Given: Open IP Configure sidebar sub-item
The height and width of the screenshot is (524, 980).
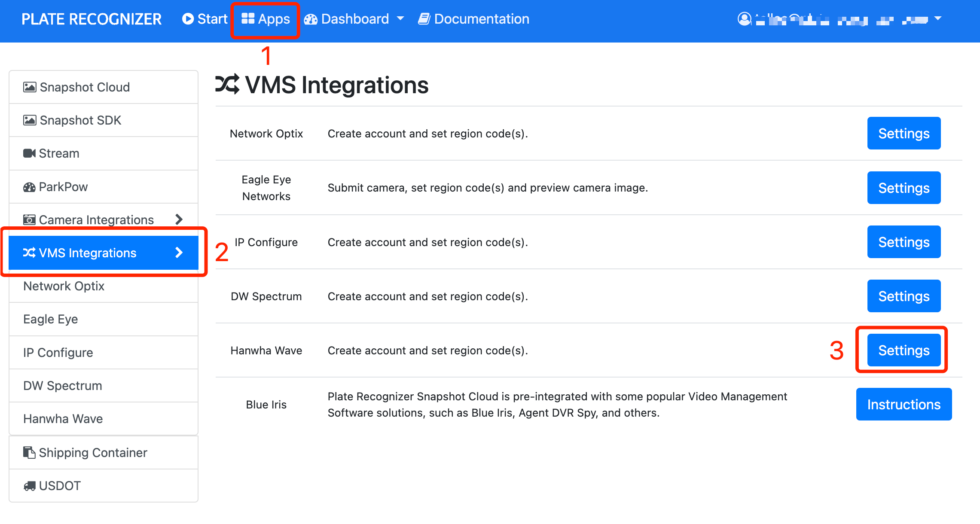Looking at the screenshot, I should 104,353.
